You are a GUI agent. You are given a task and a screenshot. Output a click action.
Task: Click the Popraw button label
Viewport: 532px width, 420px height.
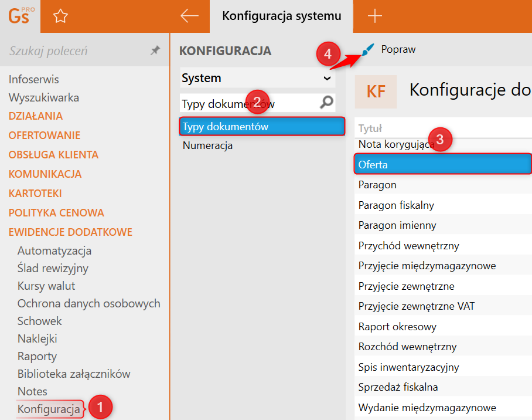398,49
